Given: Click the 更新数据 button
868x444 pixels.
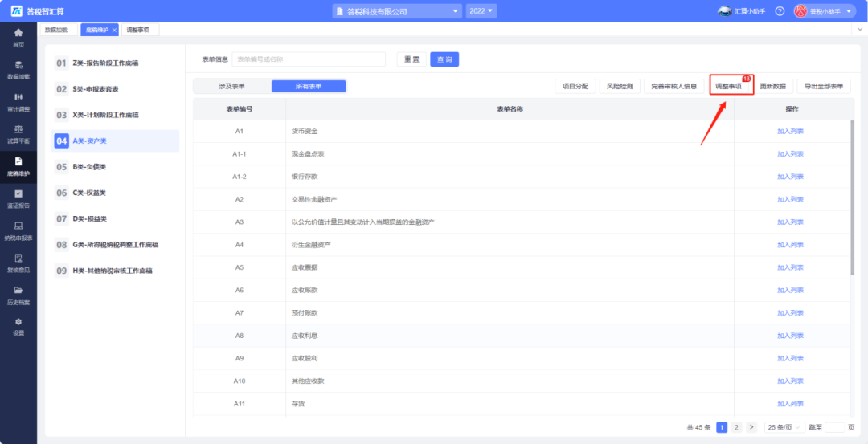Looking at the screenshot, I should [x=772, y=86].
